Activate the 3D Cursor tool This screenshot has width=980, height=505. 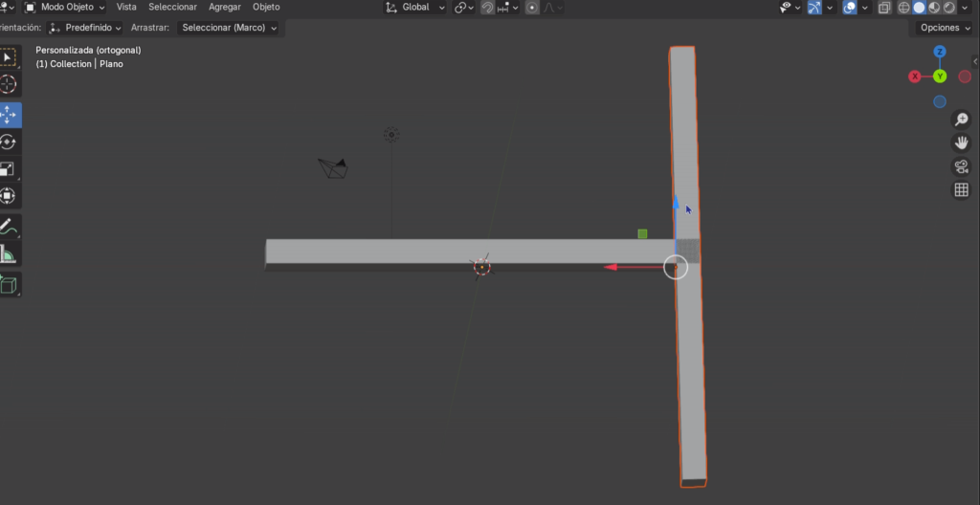coord(8,84)
